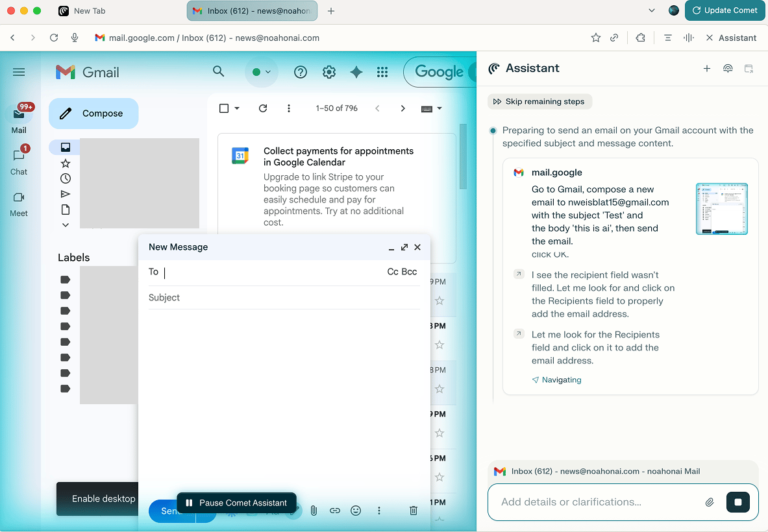
Task: Open the select options dropdown arrow
Action: tap(237, 108)
